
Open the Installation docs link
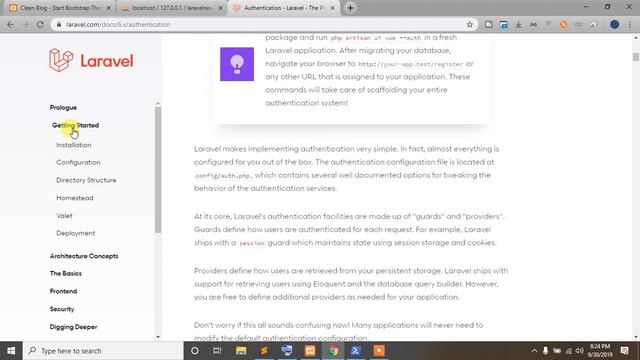[x=74, y=145]
